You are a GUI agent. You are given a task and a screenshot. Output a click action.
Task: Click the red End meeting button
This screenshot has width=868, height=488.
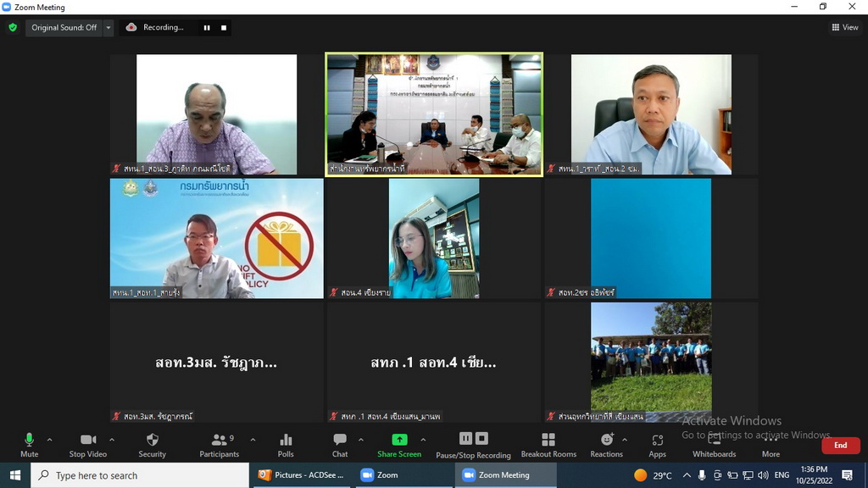pyautogui.click(x=840, y=445)
